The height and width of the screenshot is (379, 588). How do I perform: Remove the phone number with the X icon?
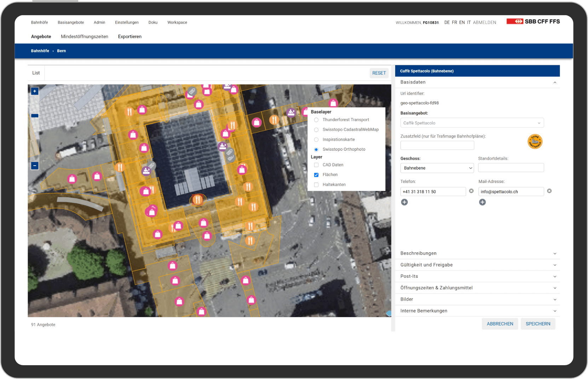click(x=471, y=191)
